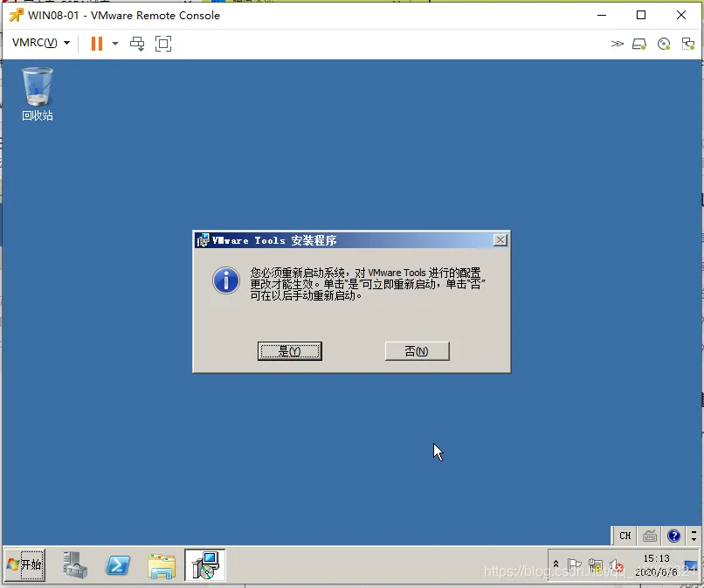Click the Action Center flag icon

point(574,564)
